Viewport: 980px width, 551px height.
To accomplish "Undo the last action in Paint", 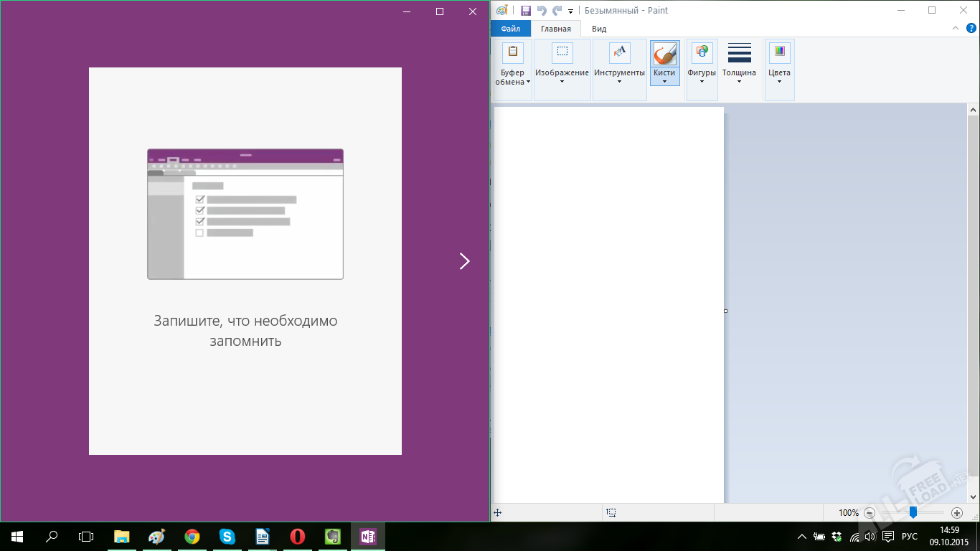I will [x=542, y=11].
